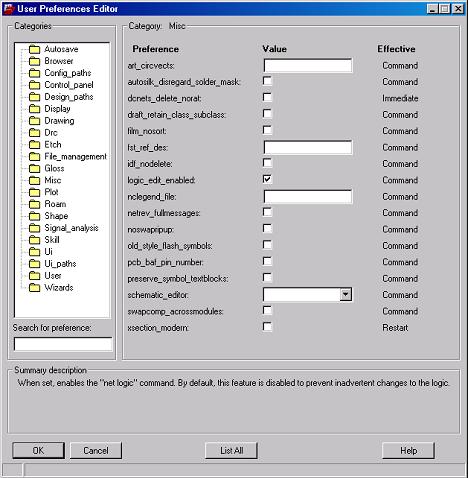Select the File_management category

pyautogui.click(x=75, y=156)
